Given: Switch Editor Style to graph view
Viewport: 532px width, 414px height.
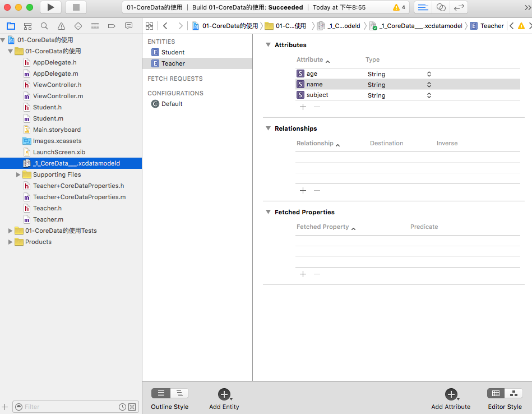Looking at the screenshot, I should 514,393.
